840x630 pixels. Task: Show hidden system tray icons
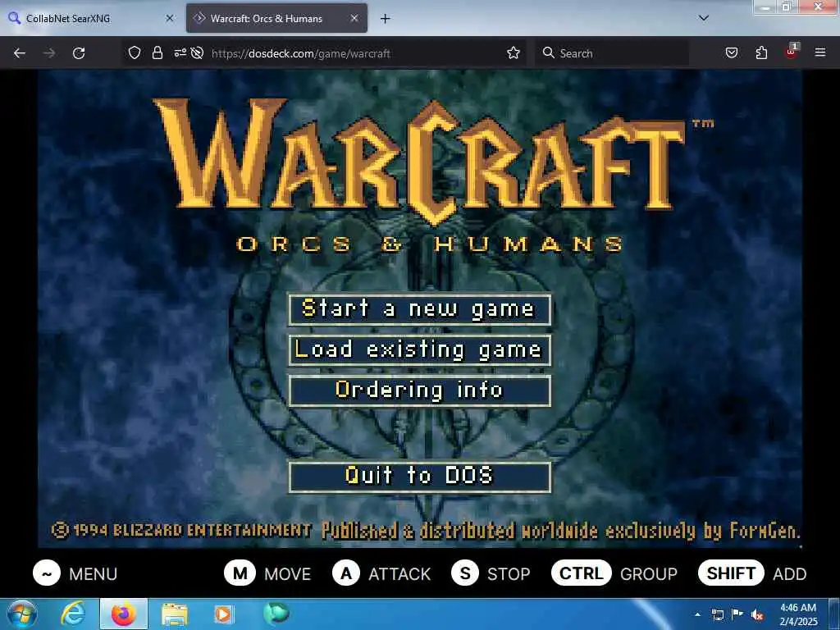[x=697, y=615]
